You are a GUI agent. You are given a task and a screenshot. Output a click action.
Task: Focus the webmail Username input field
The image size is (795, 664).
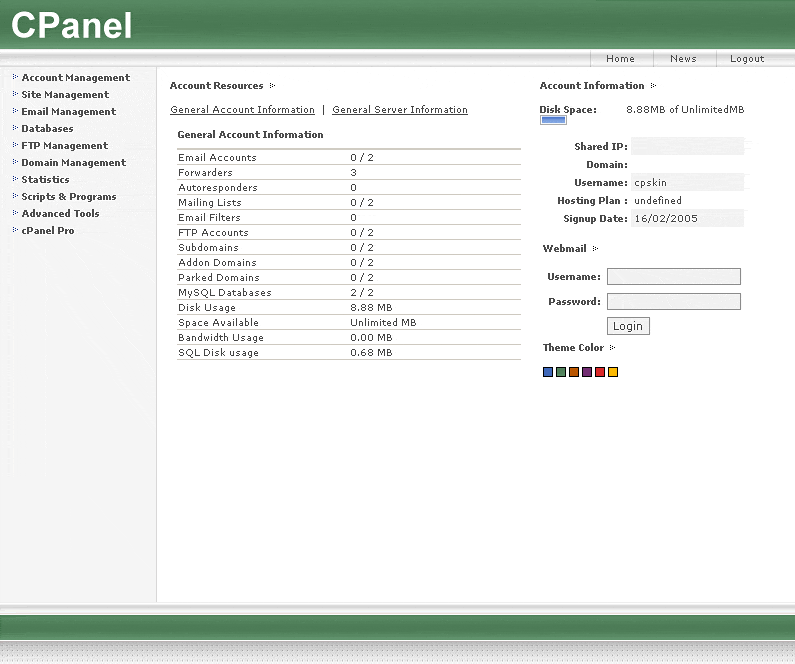pos(673,277)
